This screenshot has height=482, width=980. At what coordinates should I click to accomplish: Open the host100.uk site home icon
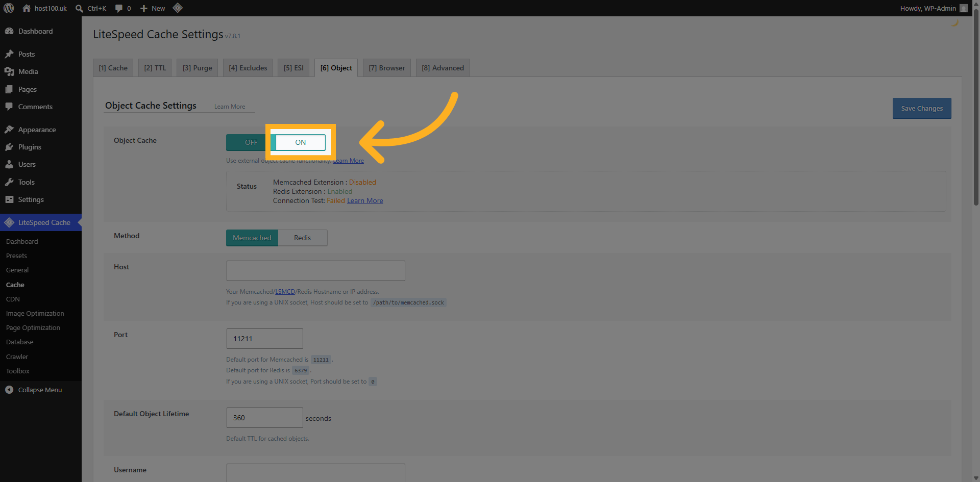27,8
